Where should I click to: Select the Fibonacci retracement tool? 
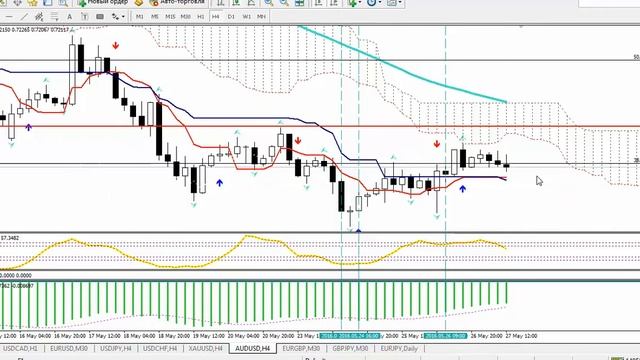(54, 16)
